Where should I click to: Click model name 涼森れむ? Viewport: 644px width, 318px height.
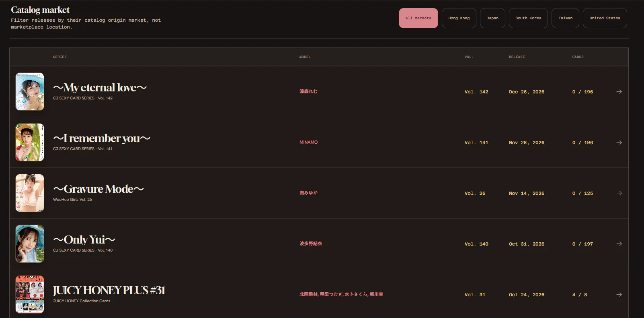308,91
